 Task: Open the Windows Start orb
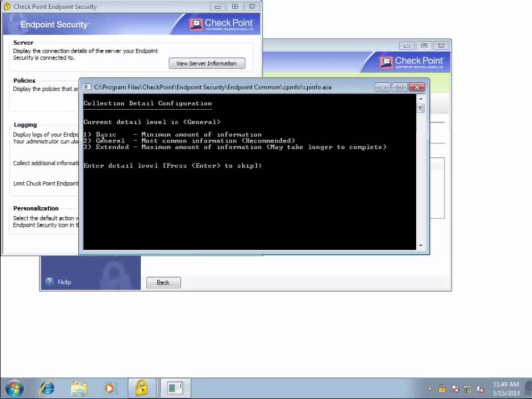pos(14,388)
